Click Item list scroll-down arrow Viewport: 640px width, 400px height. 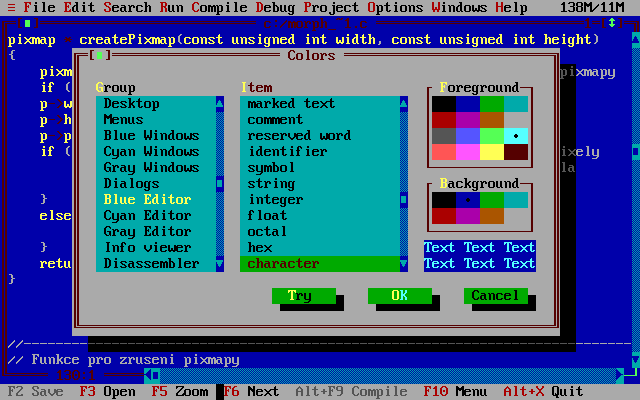(404, 264)
